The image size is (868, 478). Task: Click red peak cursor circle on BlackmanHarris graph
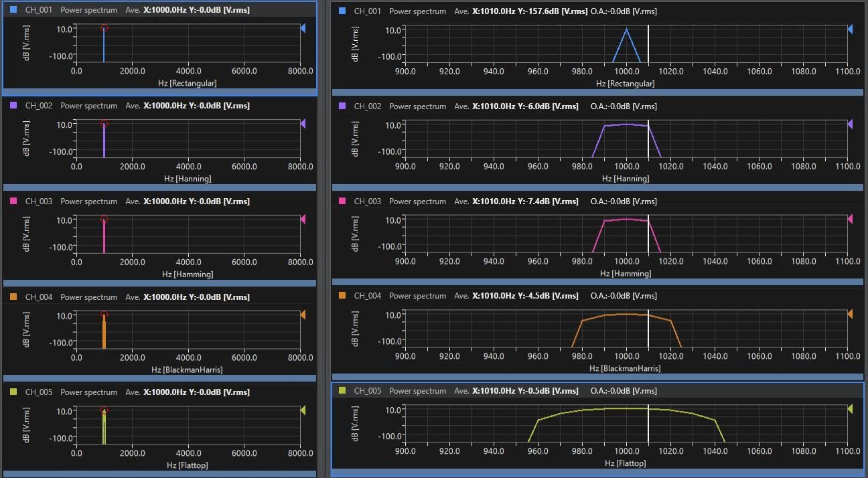coord(104,315)
